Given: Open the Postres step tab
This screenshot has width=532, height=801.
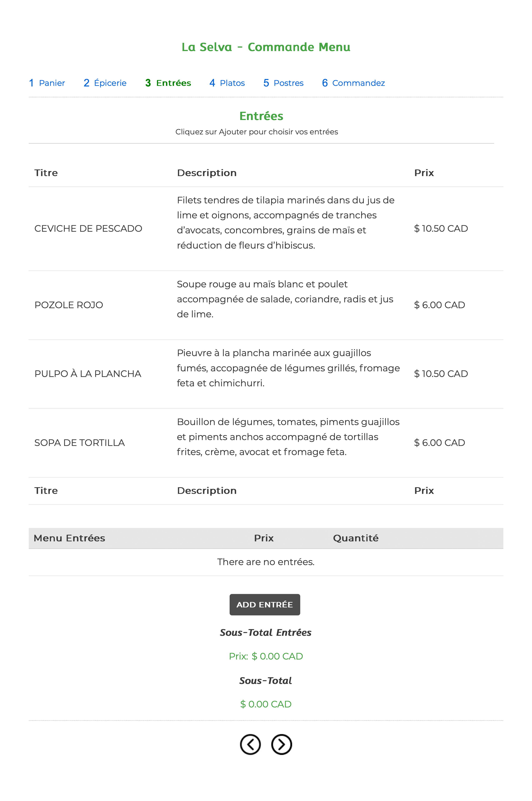Looking at the screenshot, I should point(283,83).
